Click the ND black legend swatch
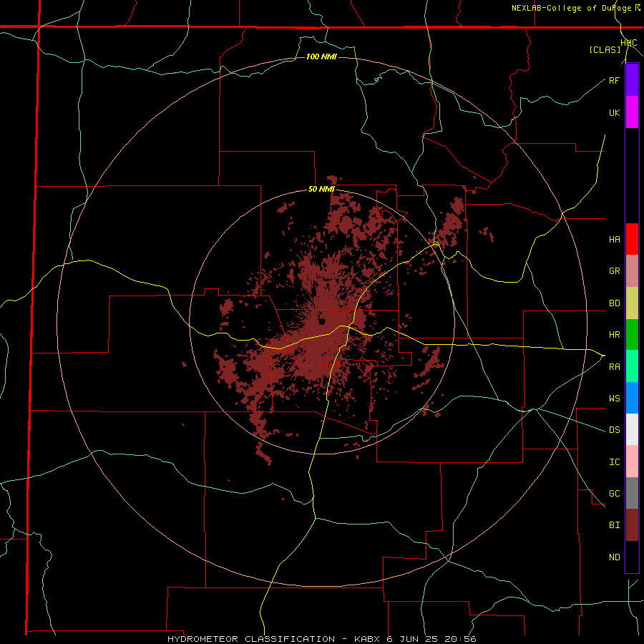The height and width of the screenshot is (644, 644). tap(632, 557)
